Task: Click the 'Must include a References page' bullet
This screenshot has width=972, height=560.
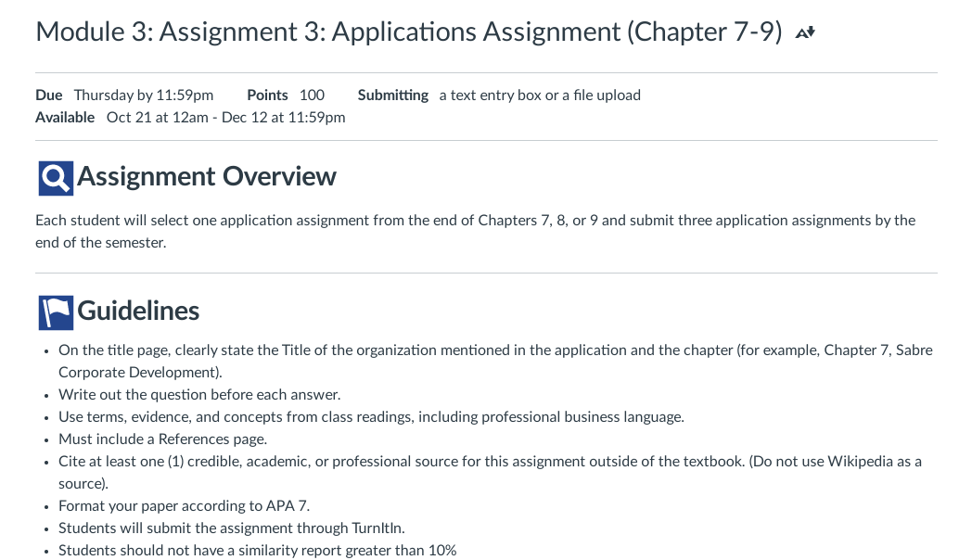Action: (x=162, y=439)
